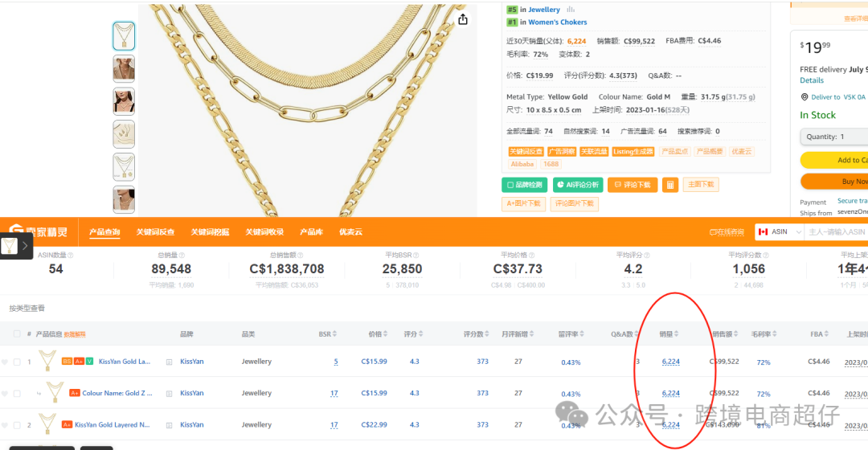Open the Alibaba tag link
Image resolution: width=868 pixels, height=450 pixels.
522,165
